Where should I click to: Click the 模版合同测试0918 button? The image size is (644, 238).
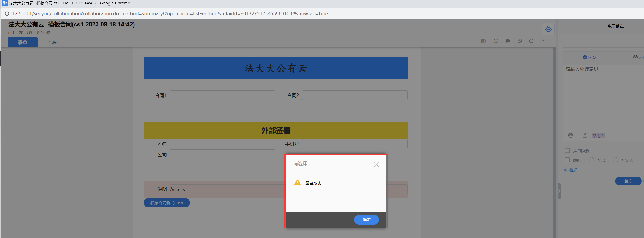pos(167,203)
